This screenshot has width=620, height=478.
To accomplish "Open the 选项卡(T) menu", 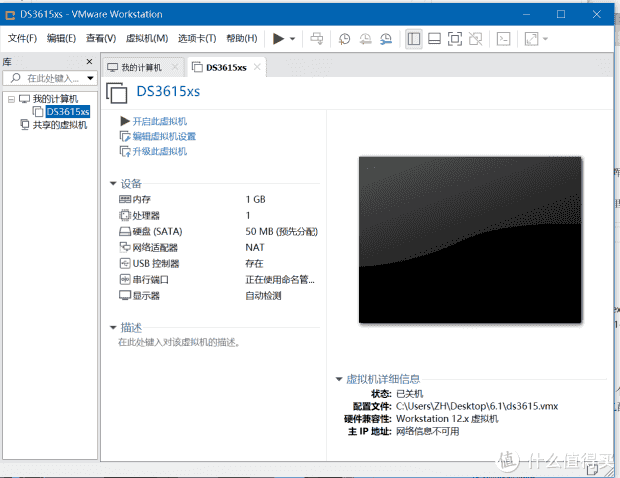I will pyautogui.click(x=197, y=38).
